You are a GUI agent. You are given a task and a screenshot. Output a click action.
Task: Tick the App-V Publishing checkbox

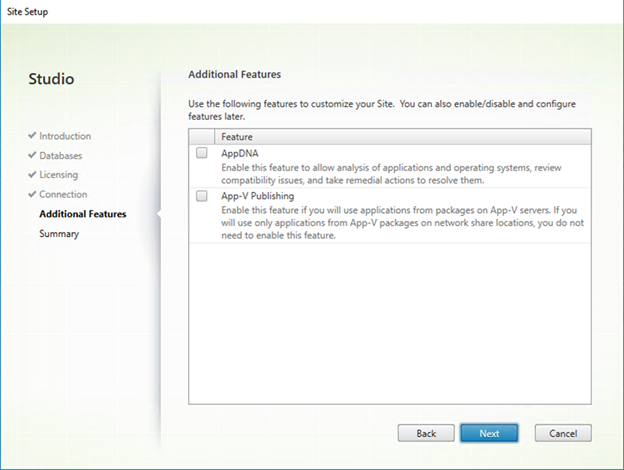(x=202, y=196)
